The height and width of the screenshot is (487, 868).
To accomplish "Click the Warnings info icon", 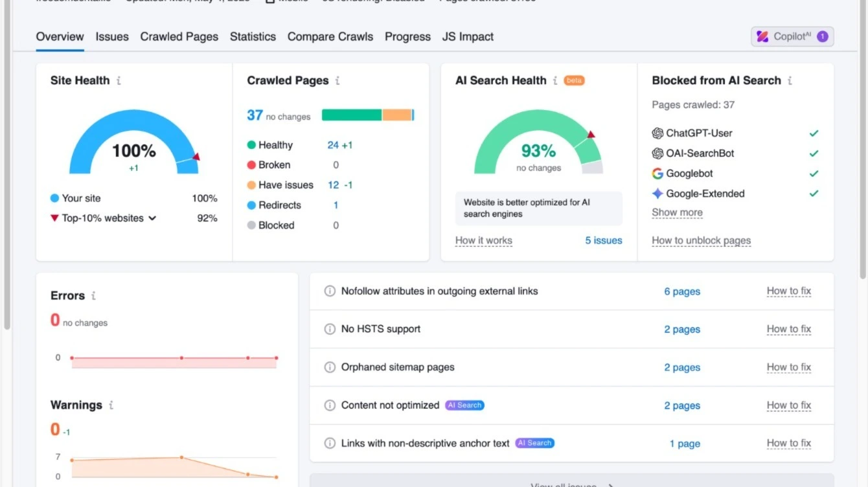I will tap(111, 405).
